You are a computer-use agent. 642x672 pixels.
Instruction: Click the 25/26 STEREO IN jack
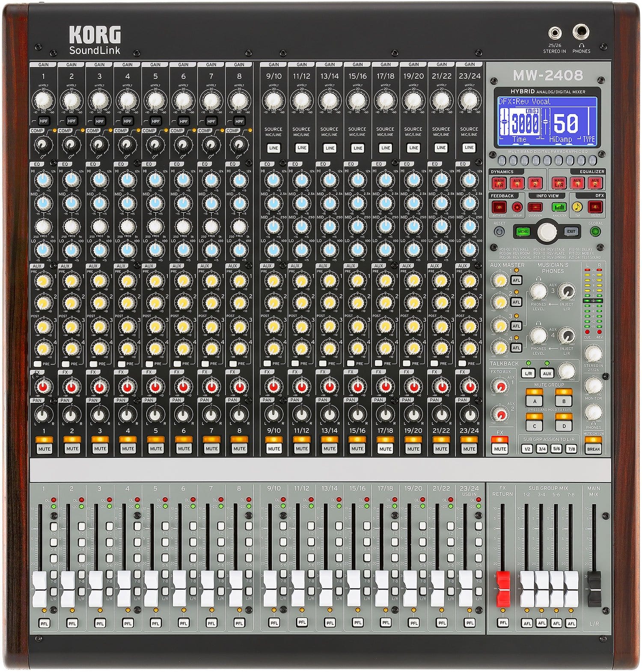[x=555, y=33]
